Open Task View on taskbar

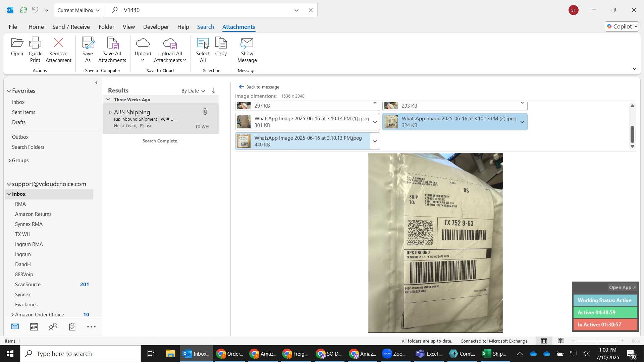coord(151,354)
